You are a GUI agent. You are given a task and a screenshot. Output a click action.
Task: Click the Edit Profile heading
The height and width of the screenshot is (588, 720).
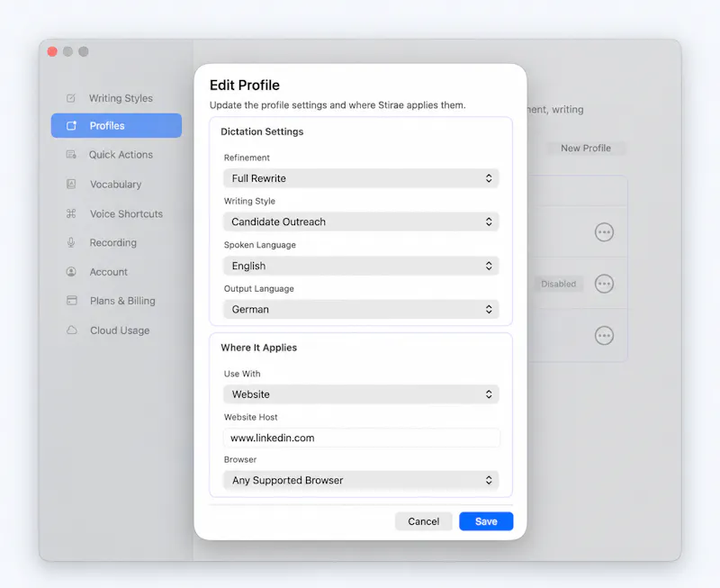click(x=245, y=85)
